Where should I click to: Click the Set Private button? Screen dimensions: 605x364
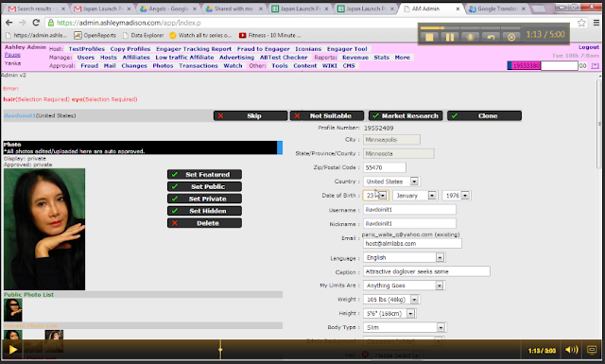(204, 199)
